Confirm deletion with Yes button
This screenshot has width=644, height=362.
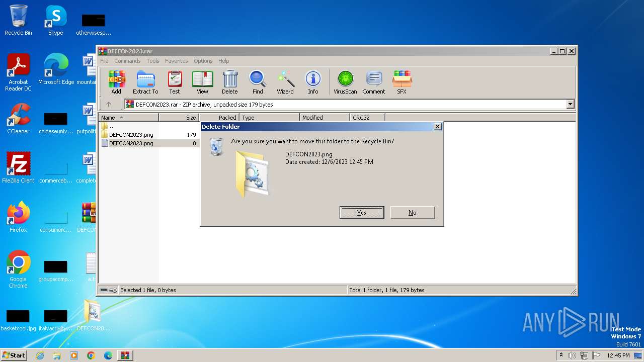(x=362, y=213)
